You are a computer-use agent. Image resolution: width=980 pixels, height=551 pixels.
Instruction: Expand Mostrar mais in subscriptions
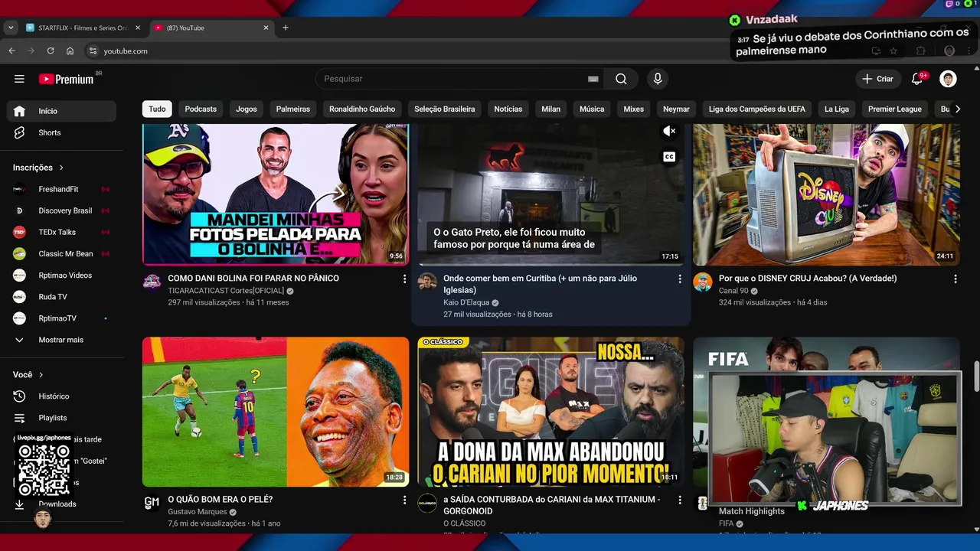tap(62, 340)
